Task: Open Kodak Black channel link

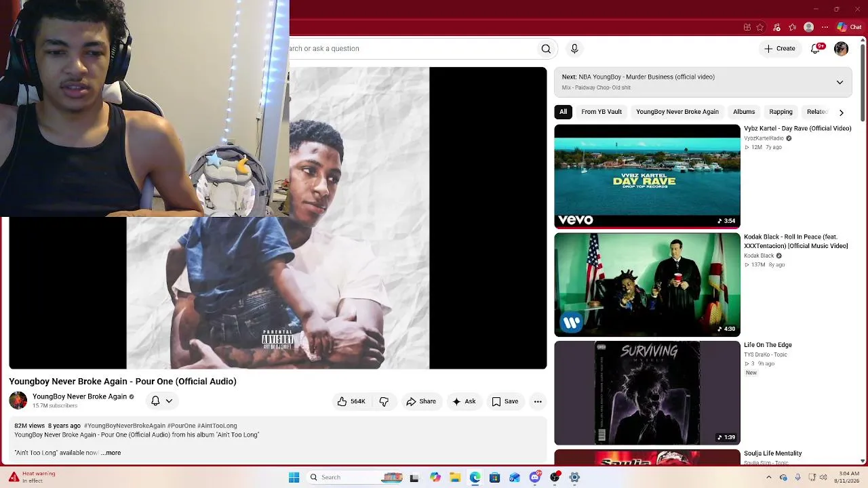Action: [x=759, y=256]
